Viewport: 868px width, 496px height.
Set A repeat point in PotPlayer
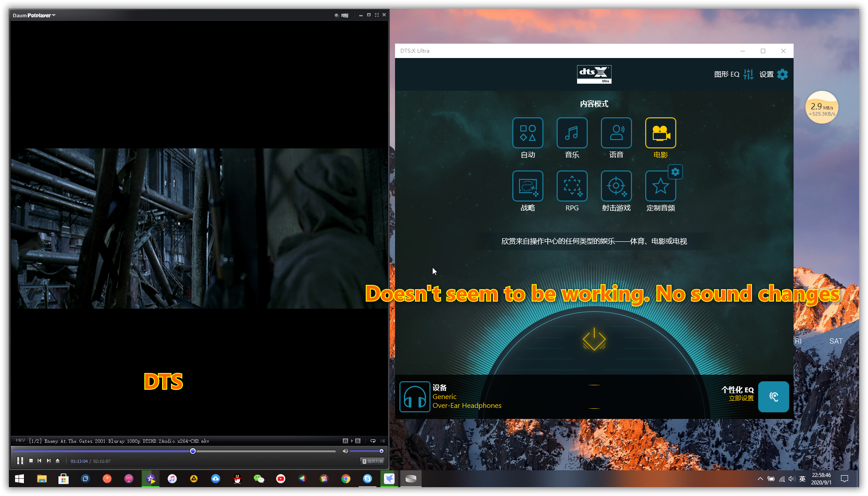(345, 441)
